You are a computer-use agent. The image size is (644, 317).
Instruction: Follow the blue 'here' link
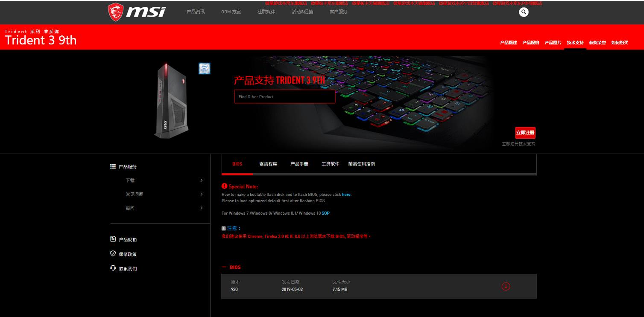[x=346, y=195]
